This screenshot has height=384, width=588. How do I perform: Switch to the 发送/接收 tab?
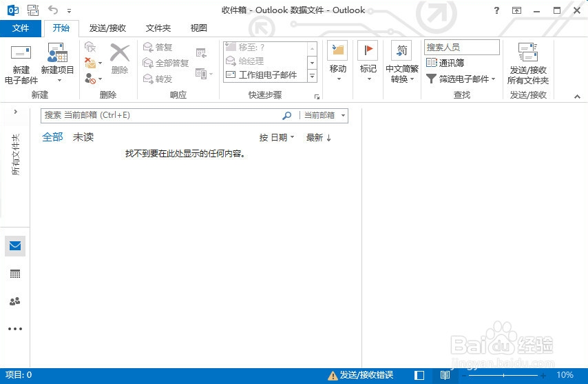tap(107, 28)
